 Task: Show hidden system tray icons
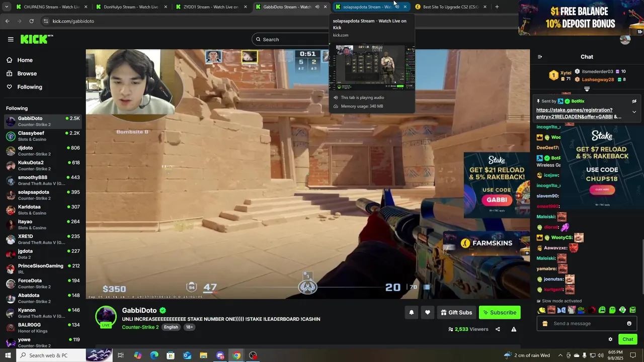[561, 355]
